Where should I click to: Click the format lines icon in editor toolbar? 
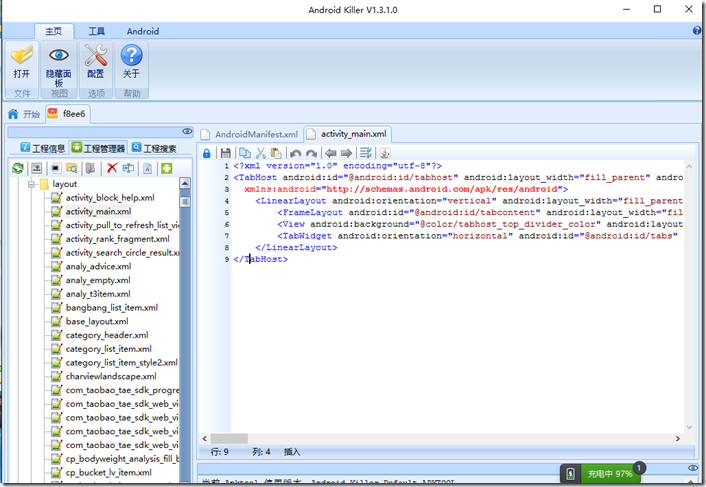pyautogui.click(x=366, y=153)
